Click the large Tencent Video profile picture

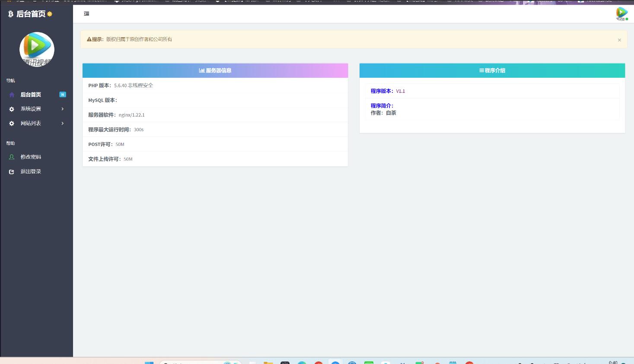[x=37, y=49]
